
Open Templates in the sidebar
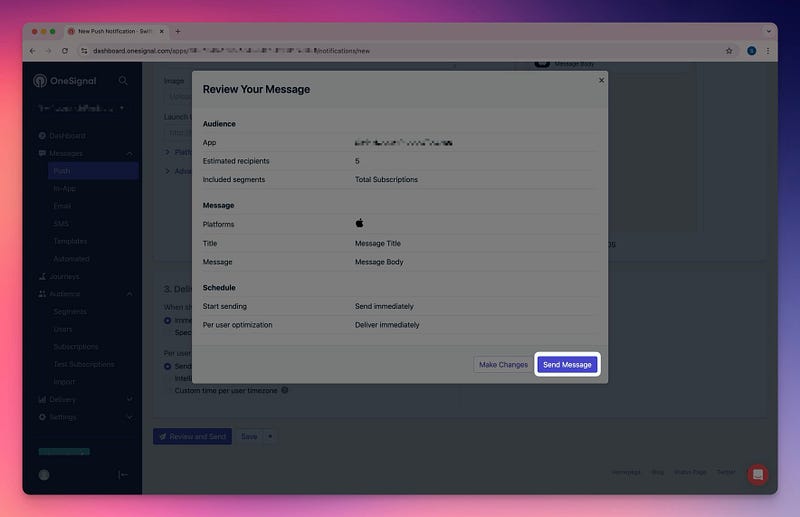pos(70,241)
